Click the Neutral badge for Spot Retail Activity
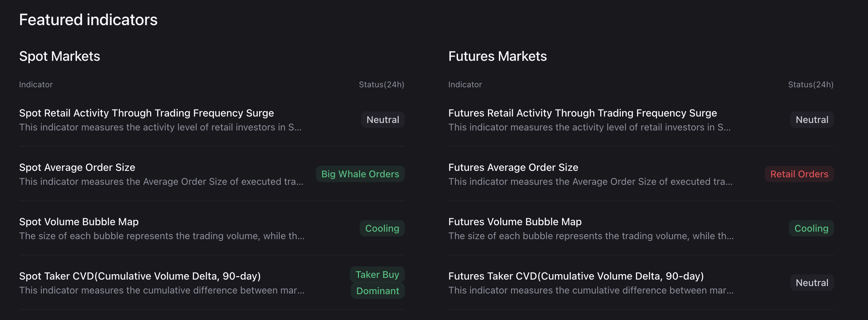 pyautogui.click(x=382, y=119)
